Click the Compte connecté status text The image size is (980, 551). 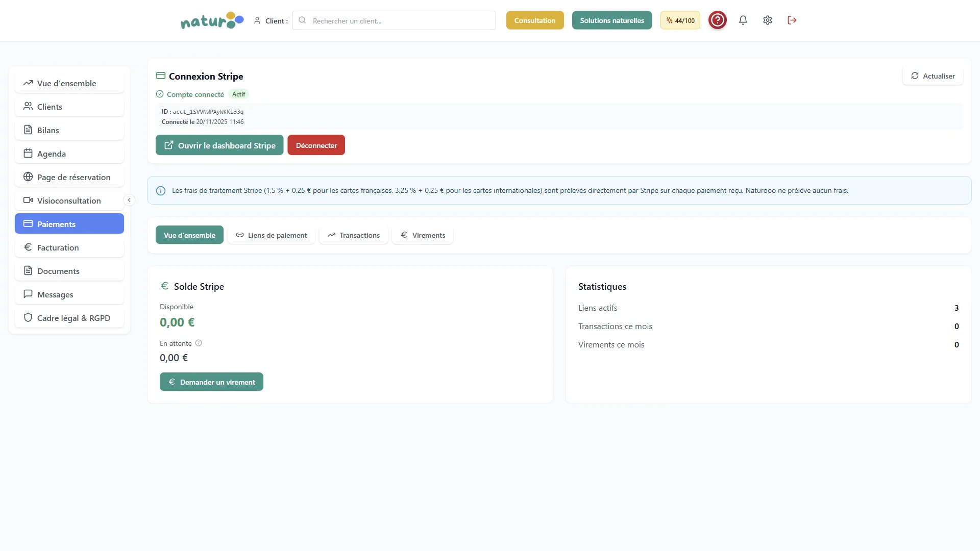(195, 94)
